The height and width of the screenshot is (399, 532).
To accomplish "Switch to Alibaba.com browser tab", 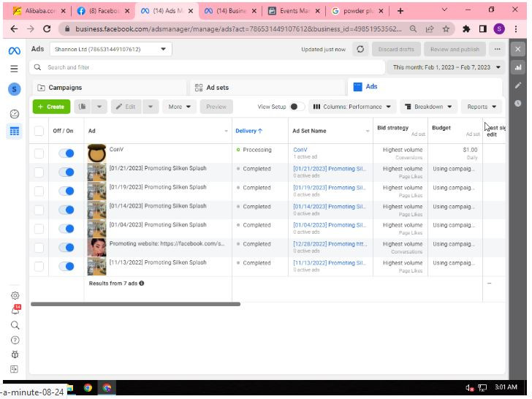I will point(39,11).
